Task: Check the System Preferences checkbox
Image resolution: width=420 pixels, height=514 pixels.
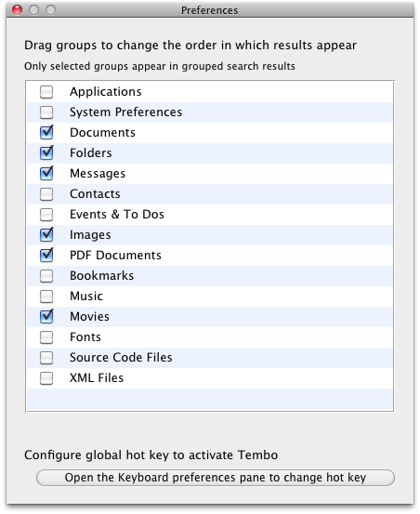Action: click(46, 112)
